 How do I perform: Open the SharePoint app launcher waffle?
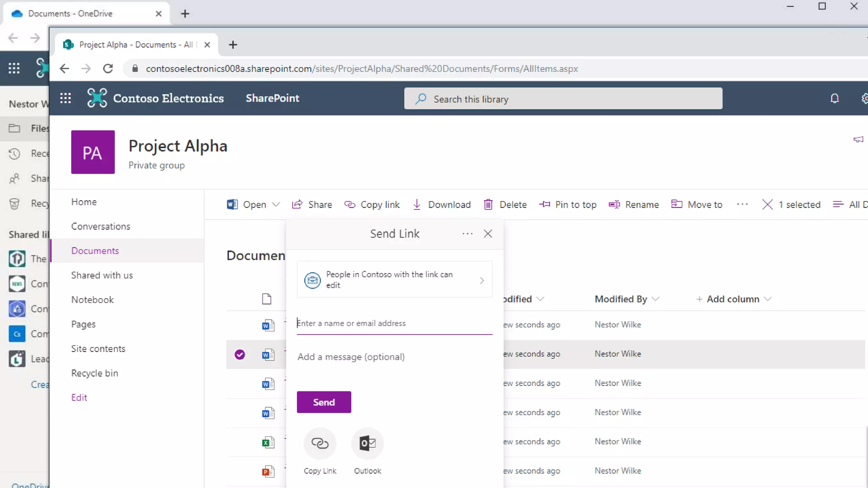(x=65, y=98)
